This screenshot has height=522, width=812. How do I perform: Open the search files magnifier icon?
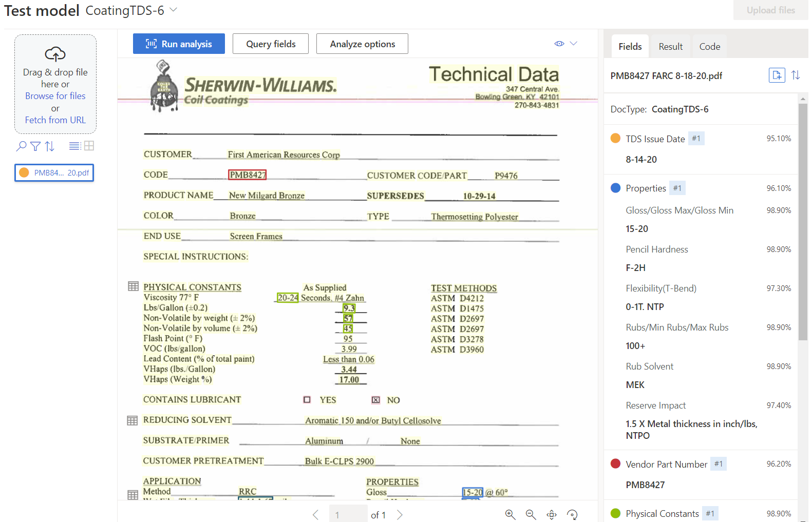click(x=21, y=146)
